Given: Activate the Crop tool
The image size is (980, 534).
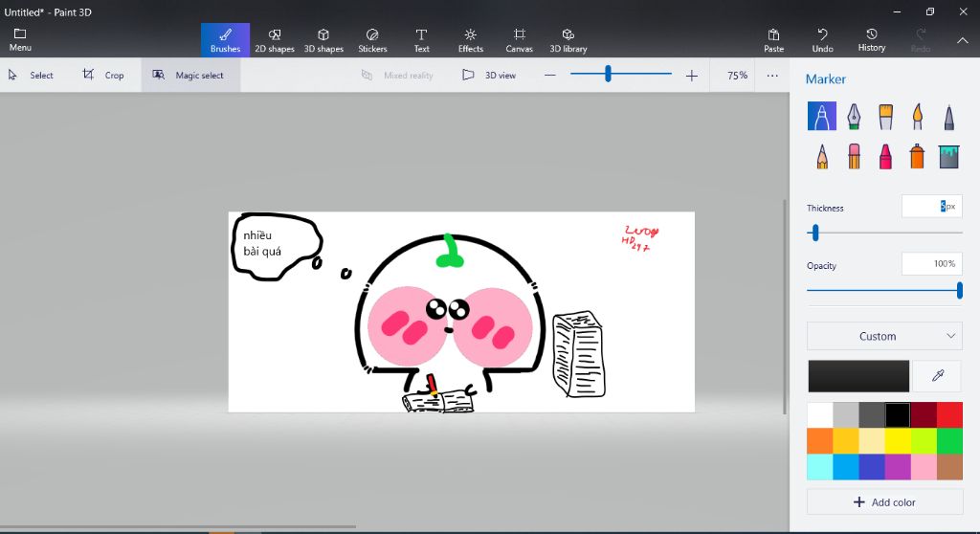Looking at the screenshot, I should click(103, 75).
